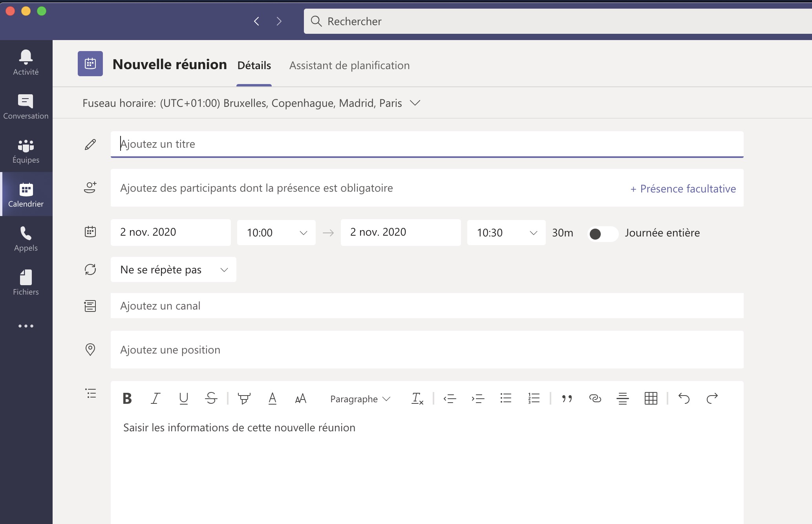812x524 pixels.
Task: Click the insert link icon
Action: (x=595, y=398)
